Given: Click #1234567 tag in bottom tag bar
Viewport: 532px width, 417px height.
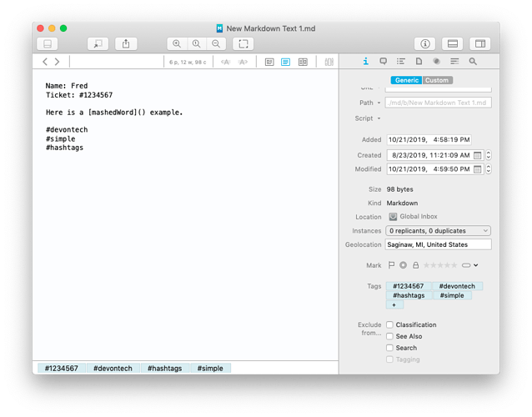Looking at the screenshot, I should [x=62, y=369].
